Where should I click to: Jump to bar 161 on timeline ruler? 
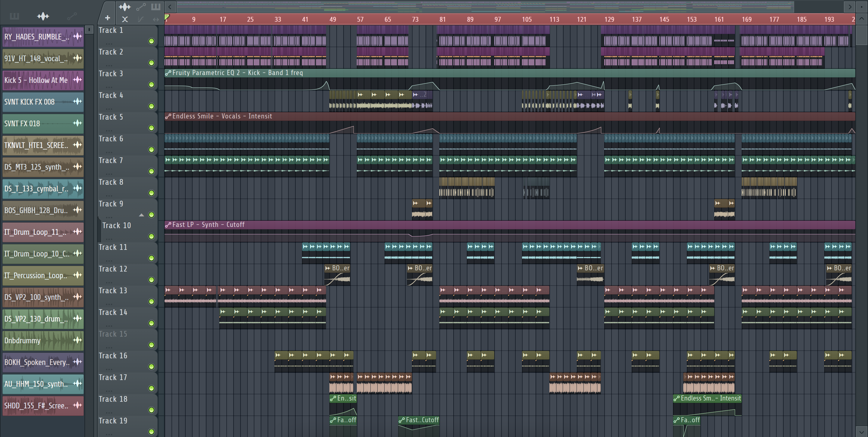pos(719,19)
